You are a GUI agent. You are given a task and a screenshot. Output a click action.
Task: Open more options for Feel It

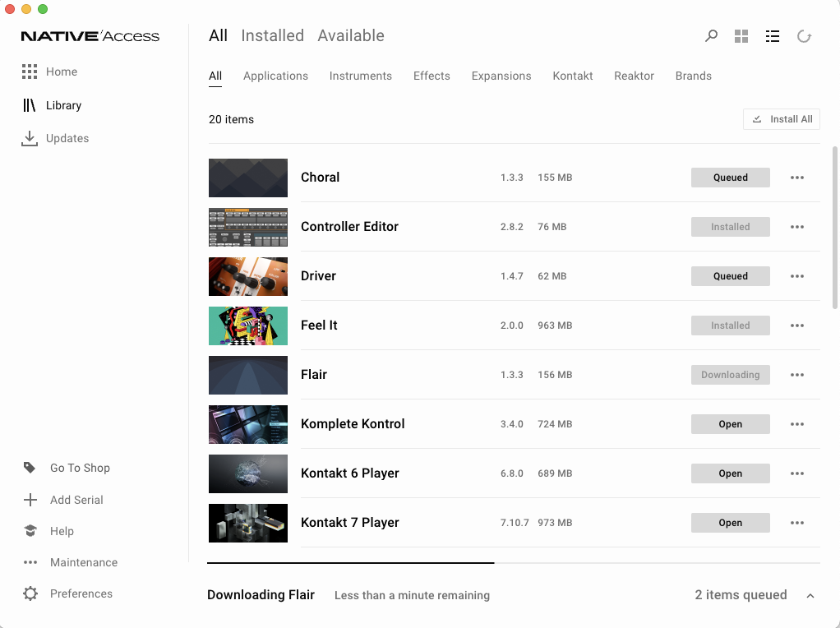click(x=797, y=326)
